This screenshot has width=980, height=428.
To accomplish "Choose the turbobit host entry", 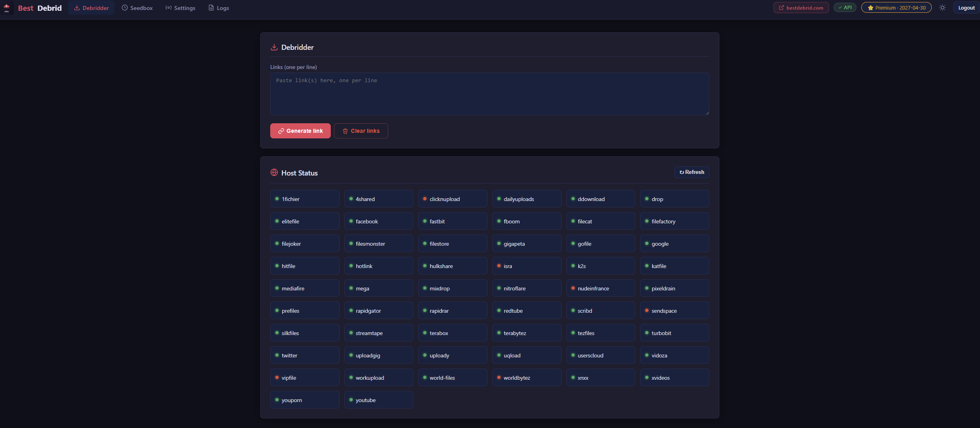I will tap(675, 333).
